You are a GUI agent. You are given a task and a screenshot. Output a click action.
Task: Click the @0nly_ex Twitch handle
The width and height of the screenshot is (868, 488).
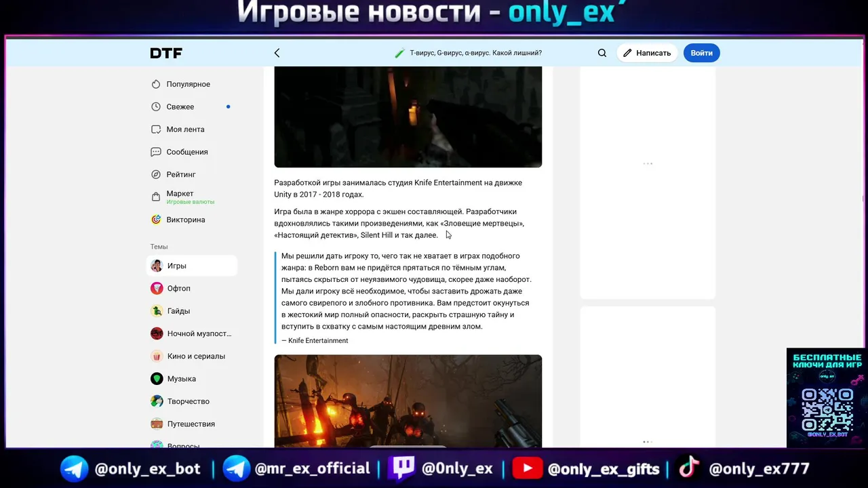[x=457, y=469]
